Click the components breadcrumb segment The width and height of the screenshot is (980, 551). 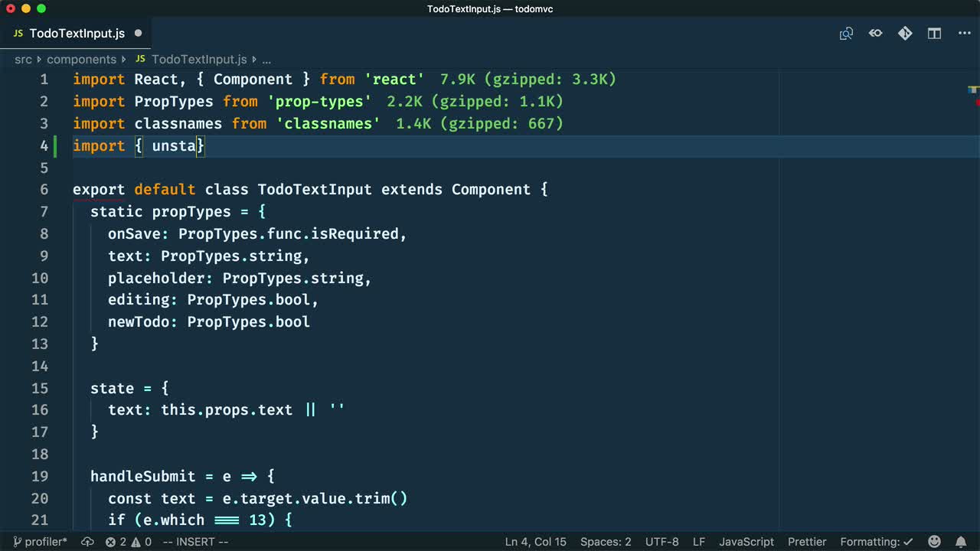pos(81,59)
